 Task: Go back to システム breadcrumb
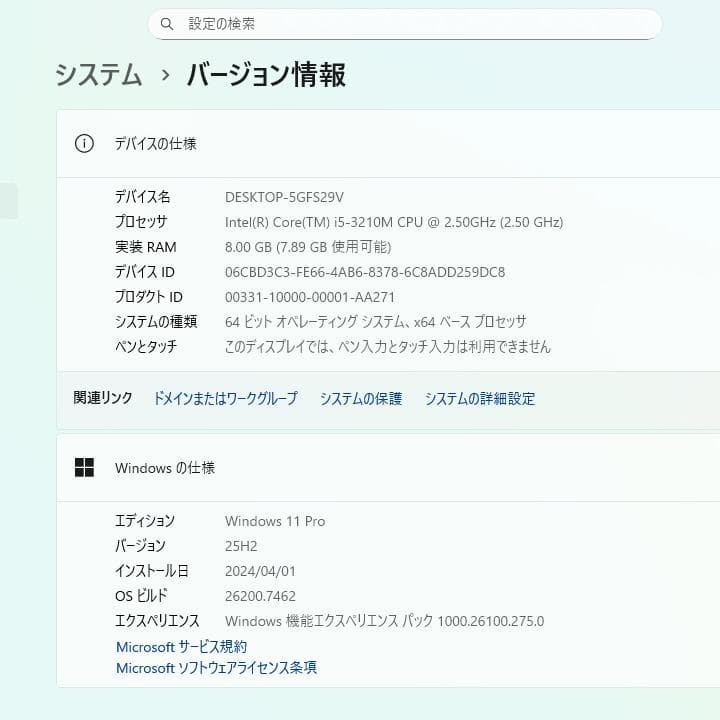point(98,75)
